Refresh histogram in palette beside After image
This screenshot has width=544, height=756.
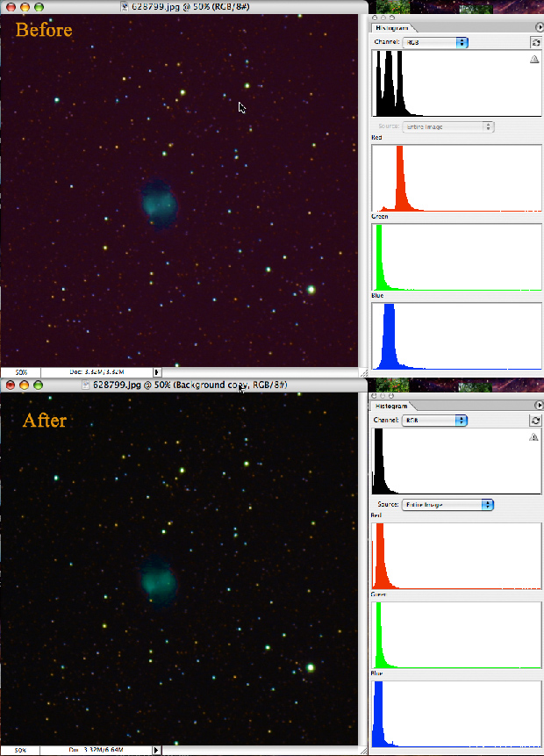[x=535, y=421]
